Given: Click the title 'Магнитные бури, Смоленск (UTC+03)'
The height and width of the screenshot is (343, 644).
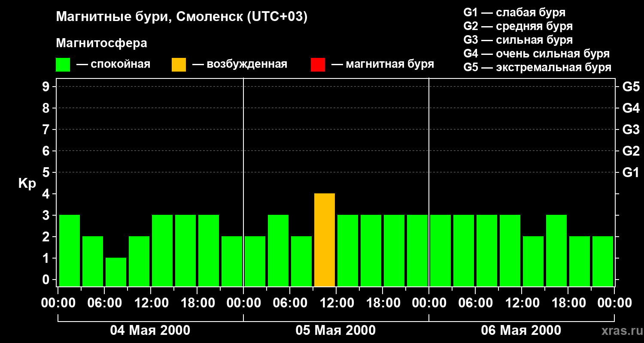Looking at the screenshot, I should [x=182, y=17].
